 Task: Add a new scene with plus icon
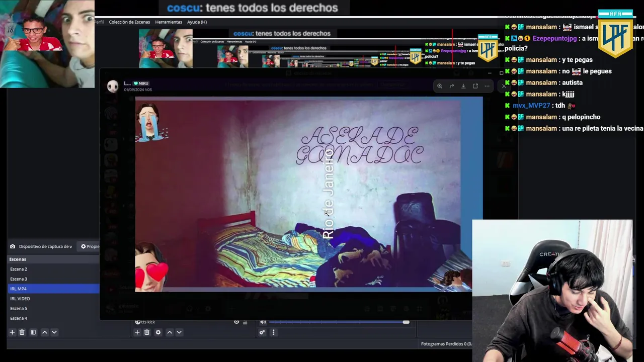[x=12, y=332]
